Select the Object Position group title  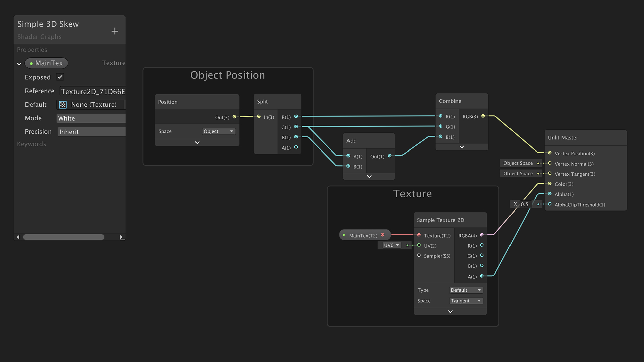coord(227,75)
